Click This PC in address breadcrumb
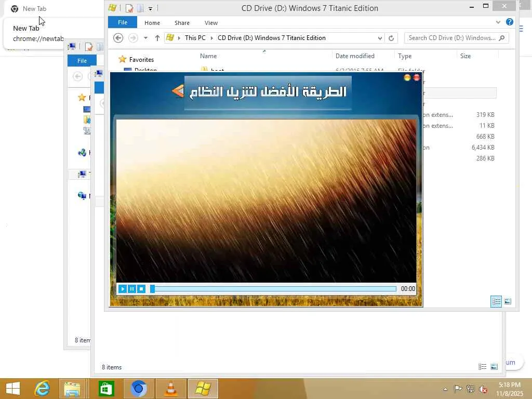 click(195, 37)
